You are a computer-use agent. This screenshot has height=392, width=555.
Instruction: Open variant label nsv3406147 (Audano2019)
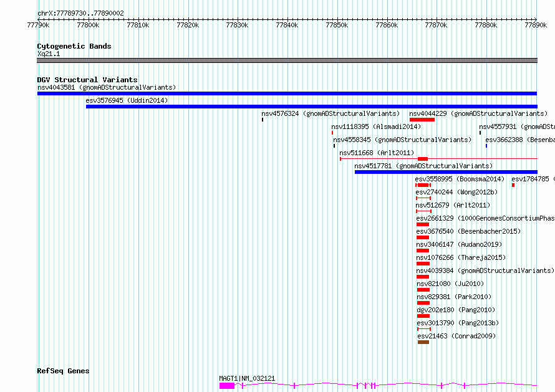pyautogui.click(x=460, y=244)
